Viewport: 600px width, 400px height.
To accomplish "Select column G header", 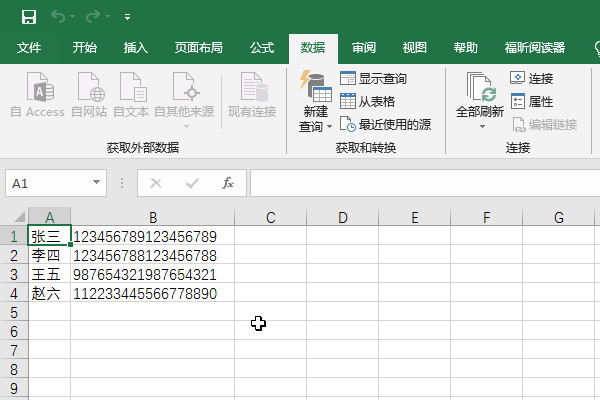I will point(559,217).
